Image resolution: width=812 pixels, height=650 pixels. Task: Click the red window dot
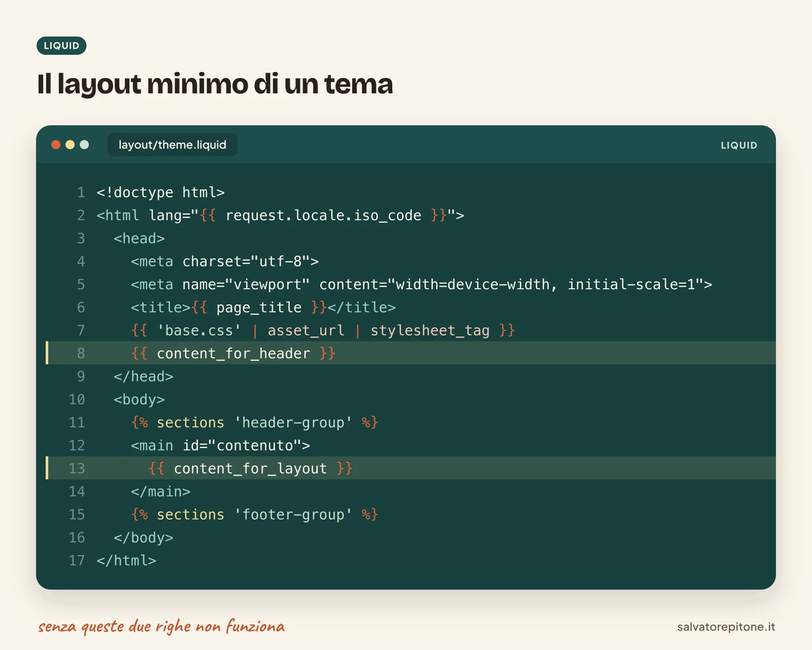coord(56,145)
